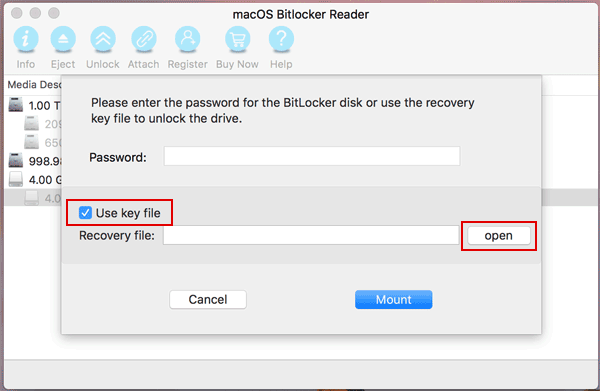Screen dimensions: 600x391
Task: Select the 1.00 T disk drive icon
Action: [16, 104]
